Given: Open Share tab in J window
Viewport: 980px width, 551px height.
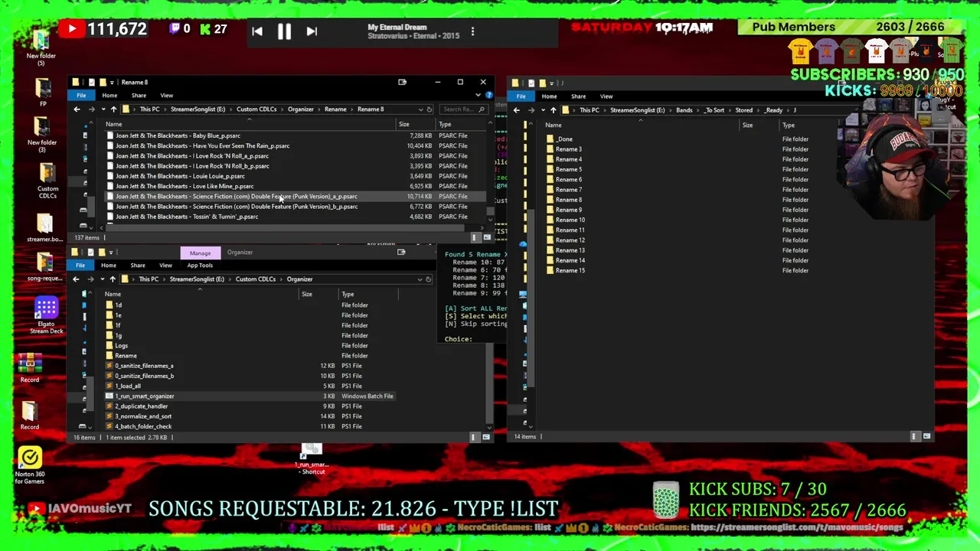Looking at the screenshot, I should (578, 96).
